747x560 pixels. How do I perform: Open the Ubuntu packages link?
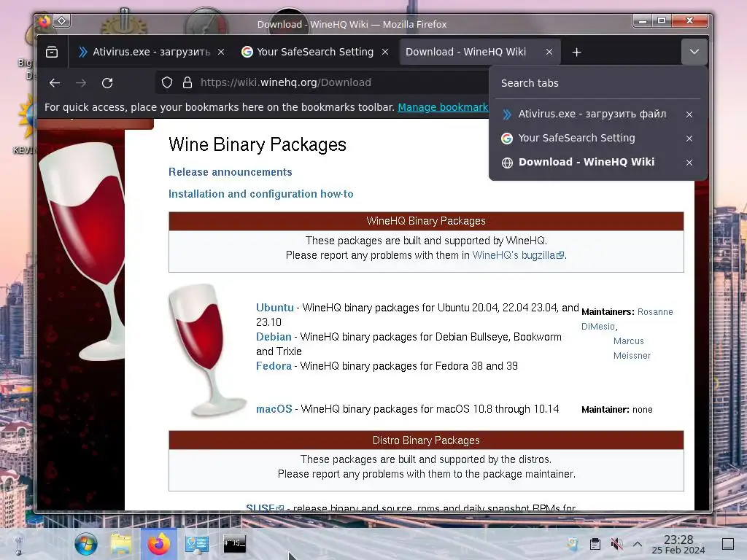275,308
